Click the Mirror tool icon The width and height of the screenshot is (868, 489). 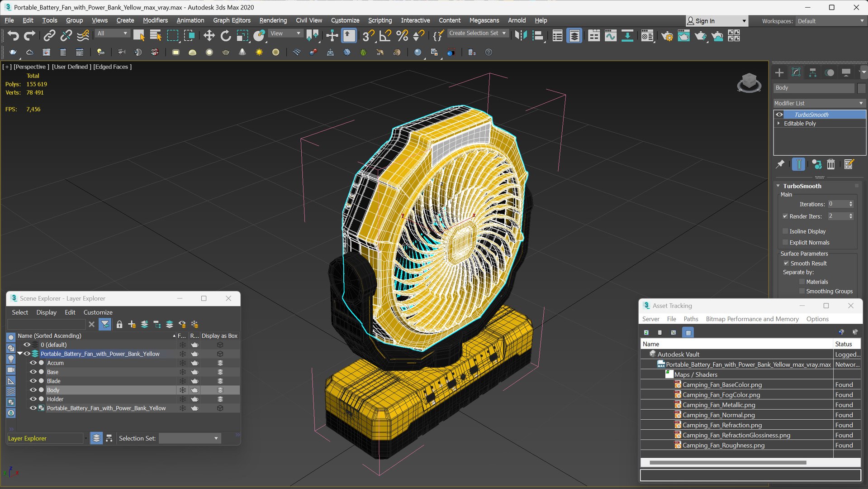[x=521, y=36]
